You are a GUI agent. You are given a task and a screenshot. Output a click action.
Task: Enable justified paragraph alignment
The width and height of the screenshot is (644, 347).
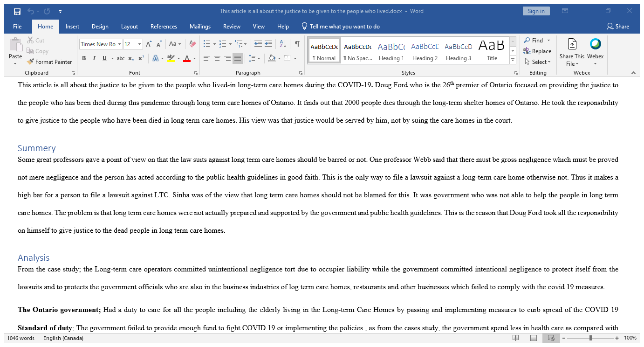coord(238,58)
